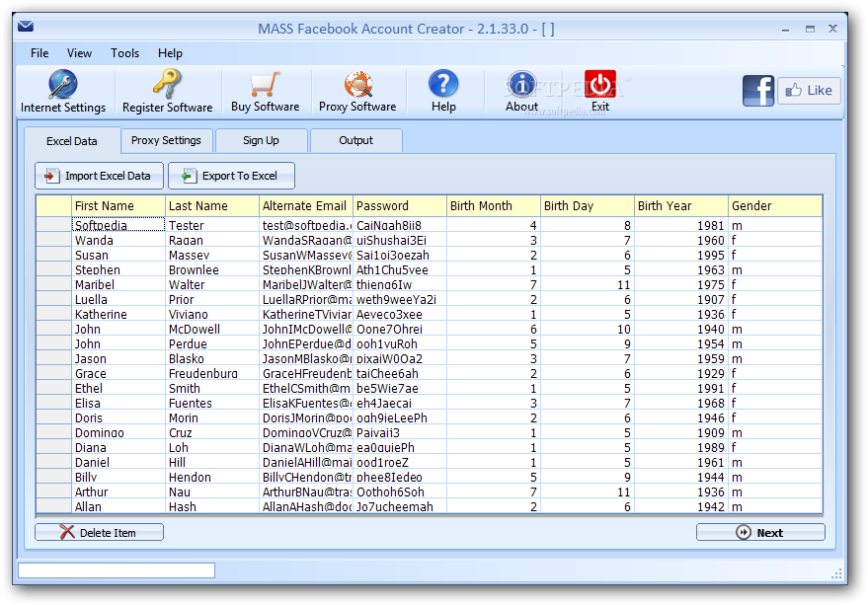Click password cell 'be5Wie7ae'
The height and width of the screenshot is (605, 868).
coord(400,389)
